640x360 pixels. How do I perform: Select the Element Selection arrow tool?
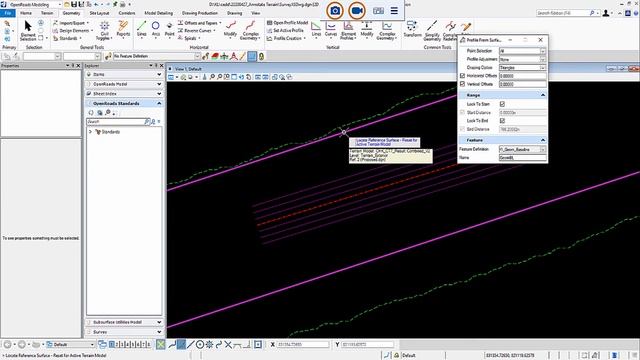click(28, 31)
